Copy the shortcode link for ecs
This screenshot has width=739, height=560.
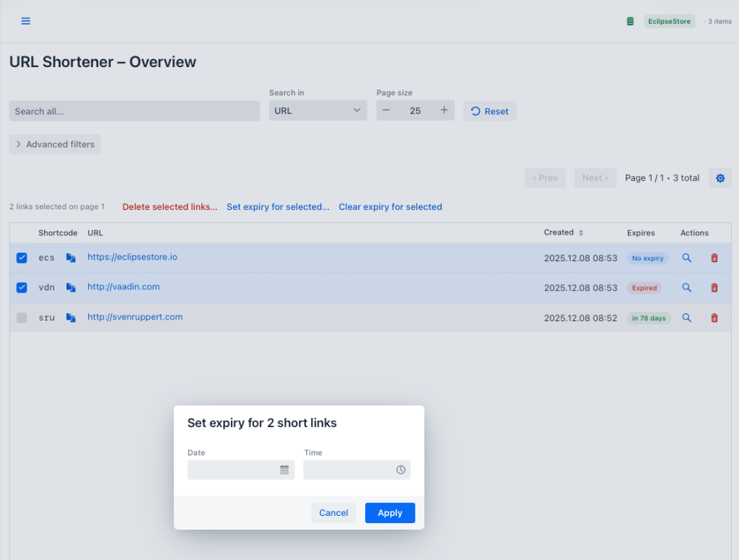tap(70, 257)
